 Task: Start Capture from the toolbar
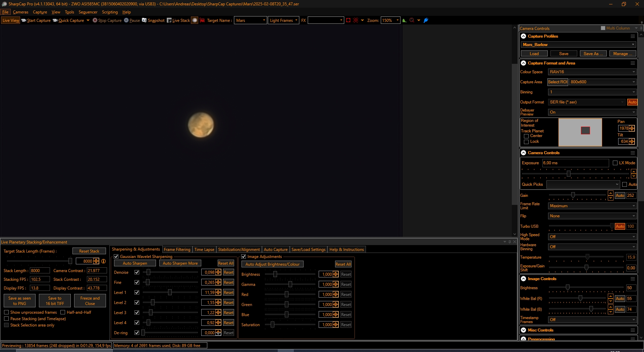(36, 20)
